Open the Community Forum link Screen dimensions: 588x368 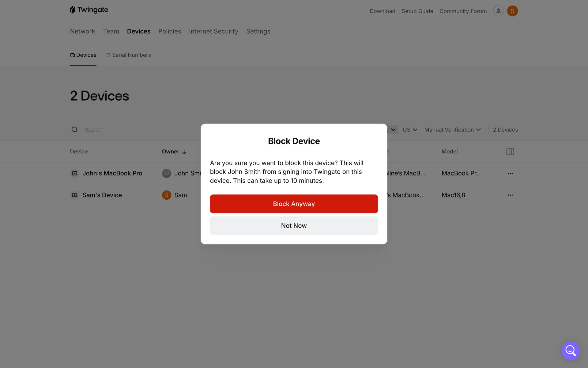463,11
